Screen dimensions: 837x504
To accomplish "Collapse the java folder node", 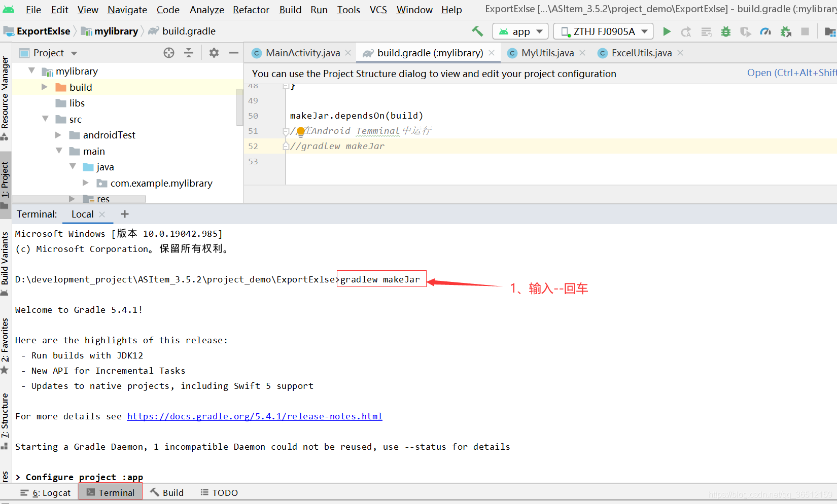I will [x=73, y=167].
